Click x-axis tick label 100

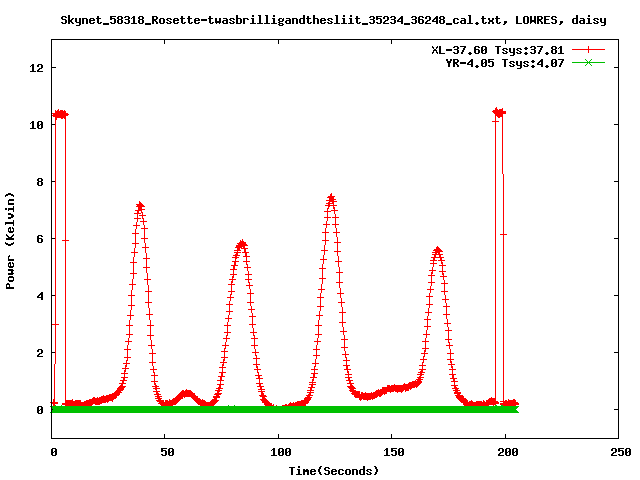click(x=280, y=452)
